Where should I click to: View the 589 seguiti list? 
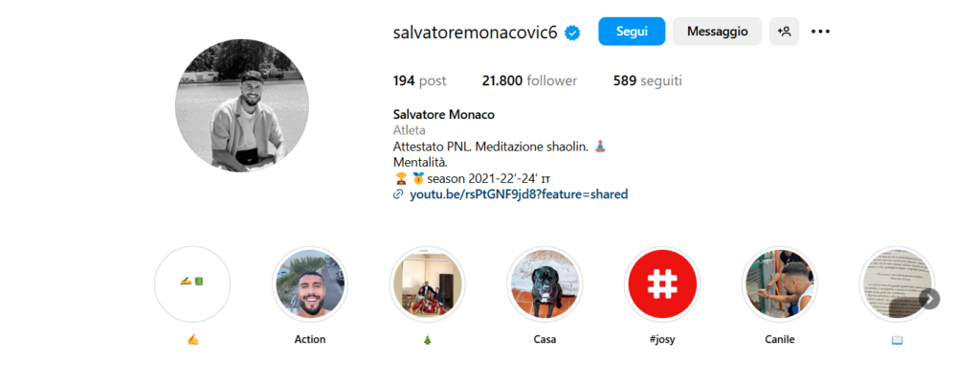point(648,81)
